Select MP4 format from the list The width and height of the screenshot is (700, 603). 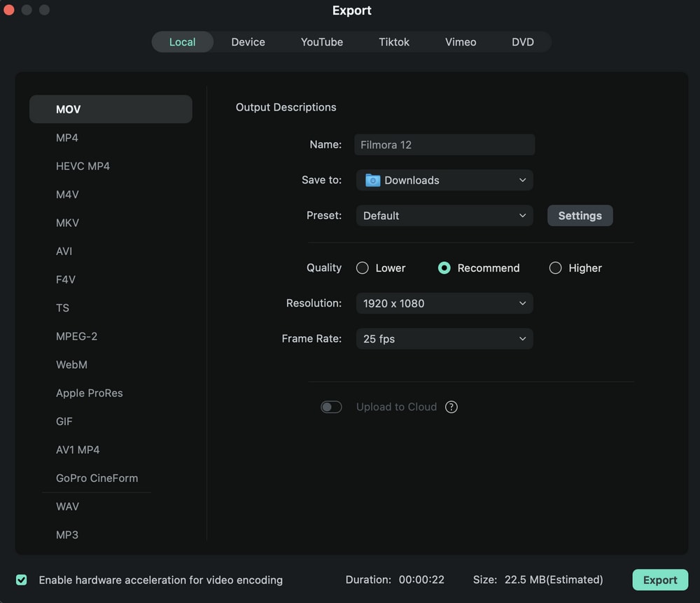(x=67, y=138)
